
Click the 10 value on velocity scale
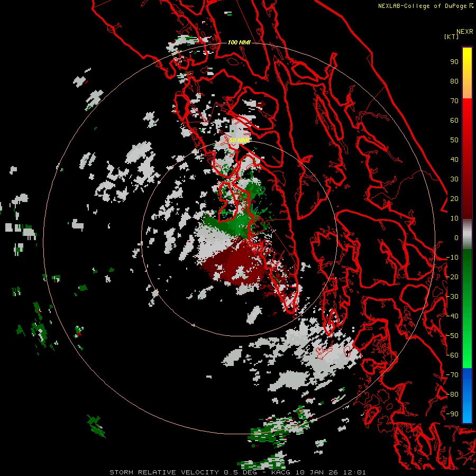[x=454, y=218]
